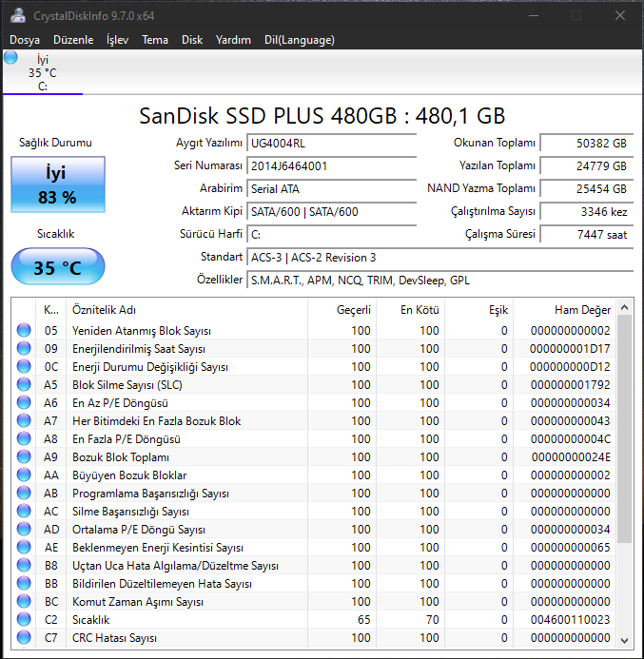This screenshot has width=644, height=659.
Task: Click status orb for Silme Başarısızlığı Sayısı
Action: (x=24, y=511)
